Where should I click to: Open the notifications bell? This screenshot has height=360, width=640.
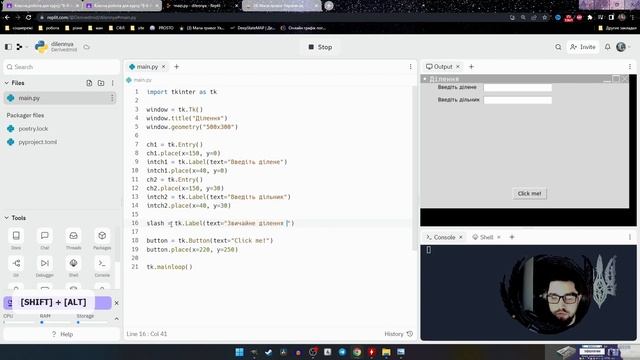tap(607, 47)
